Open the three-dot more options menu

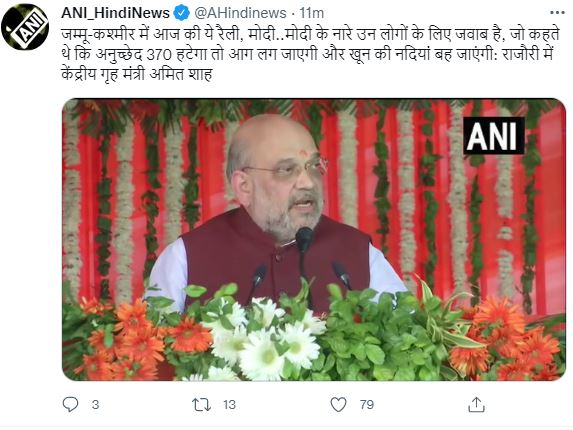(x=557, y=13)
